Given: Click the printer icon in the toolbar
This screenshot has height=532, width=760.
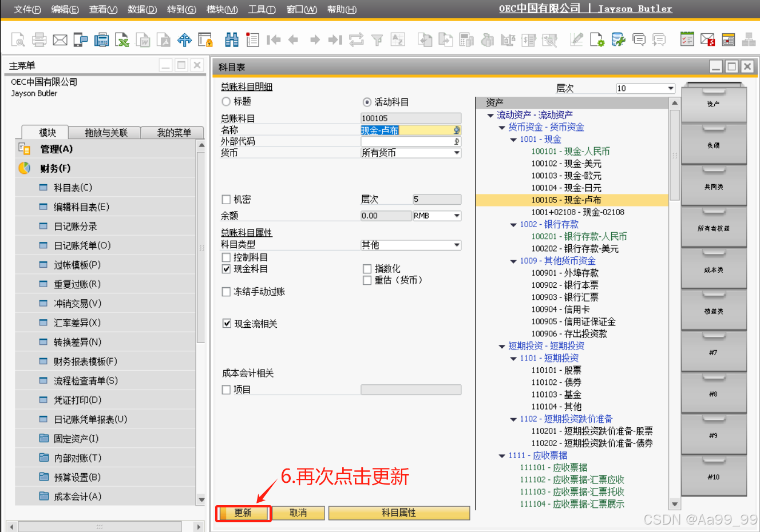Looking at the screenshot, I should pyautogui.click(x=39, y=39).
